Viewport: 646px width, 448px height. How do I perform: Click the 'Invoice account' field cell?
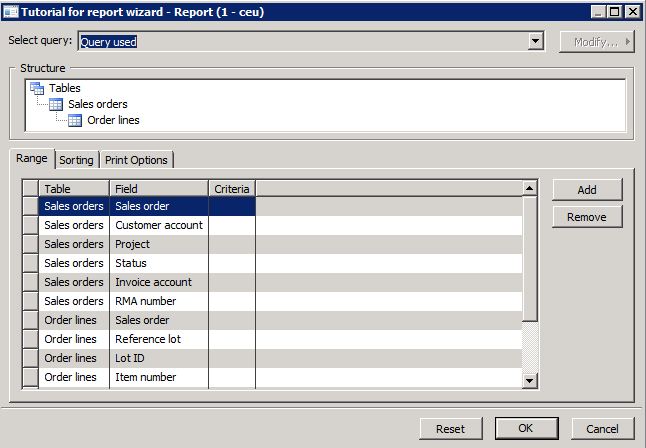[159, 282]
